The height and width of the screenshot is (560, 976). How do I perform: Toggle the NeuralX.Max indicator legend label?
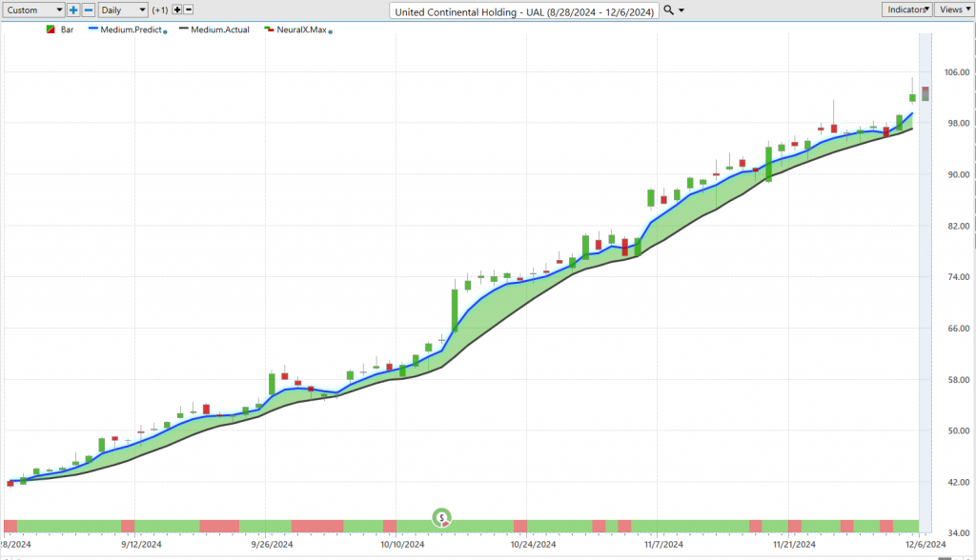[x=301, y=30]
